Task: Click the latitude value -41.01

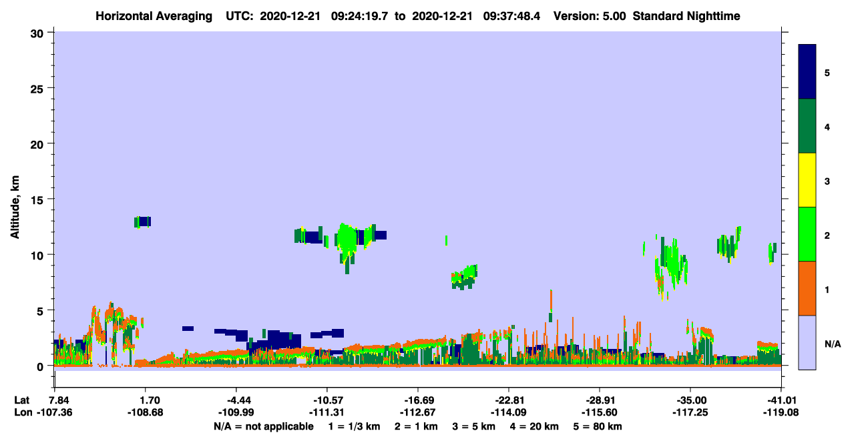Action: click(781, 400)
